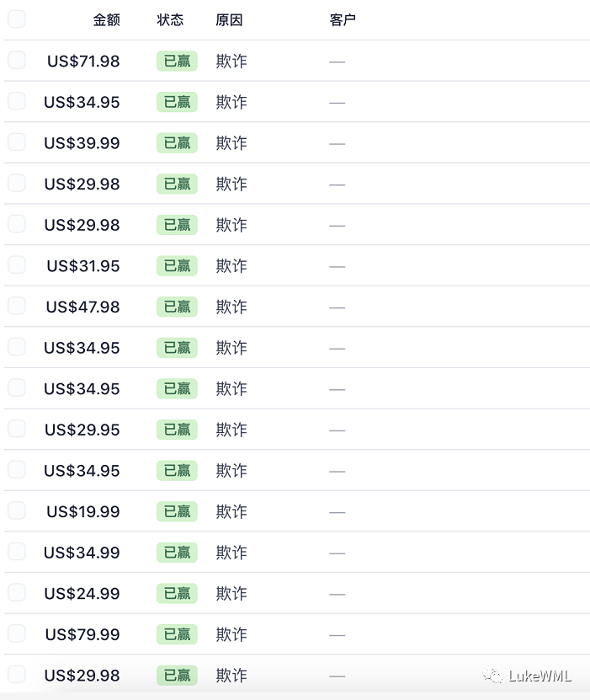Select the checkbox on the US$79.99 row

coord(17,633)
